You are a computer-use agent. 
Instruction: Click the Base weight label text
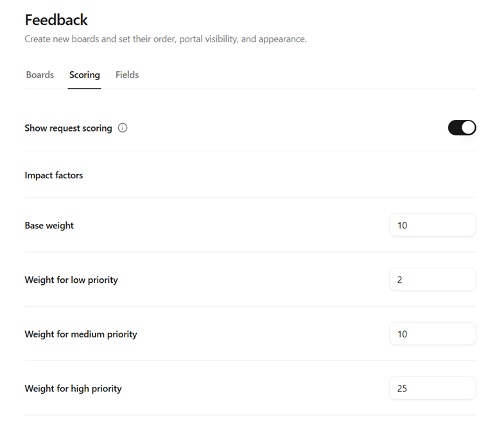pyautogui.click(x=49, y=226)
